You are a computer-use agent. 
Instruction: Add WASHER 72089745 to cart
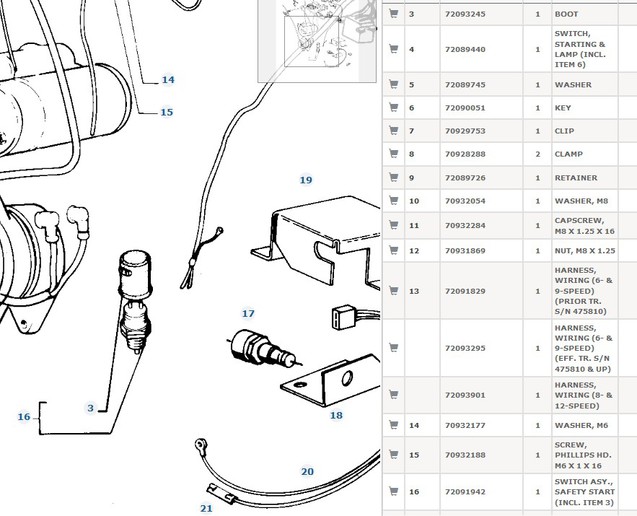point(393,84)
